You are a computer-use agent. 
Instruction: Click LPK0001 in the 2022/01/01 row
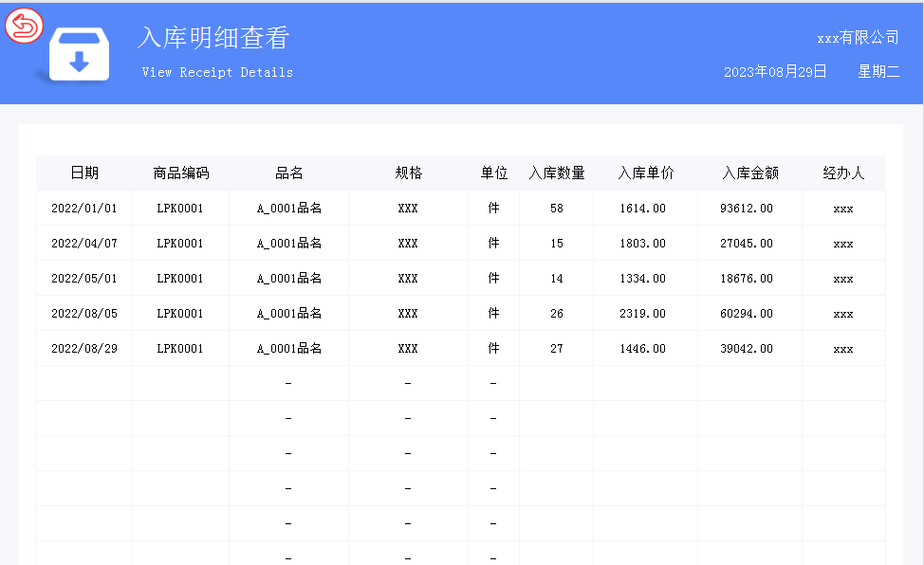pyautogui.click(x=179, y=208)
